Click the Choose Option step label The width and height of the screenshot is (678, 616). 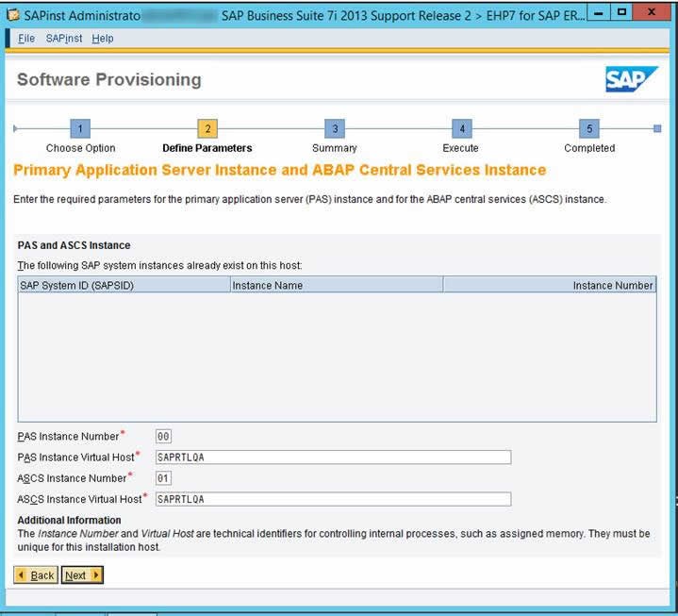point(81,148)
